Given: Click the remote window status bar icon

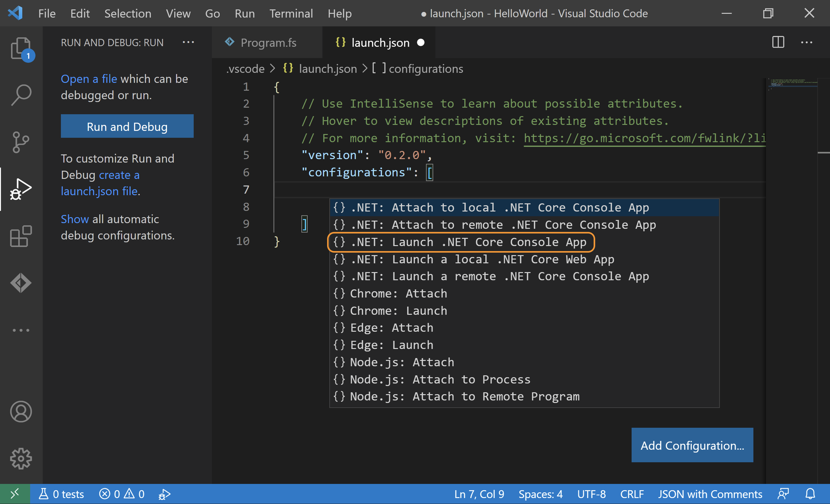Looking at the screenshot, I should [x=15, y=494].
